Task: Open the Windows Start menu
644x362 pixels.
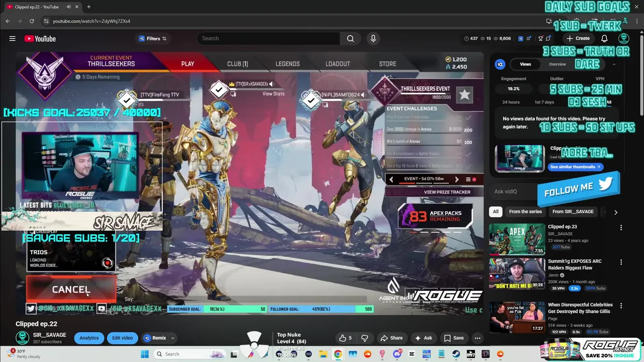Action: (x=145, y=354)
